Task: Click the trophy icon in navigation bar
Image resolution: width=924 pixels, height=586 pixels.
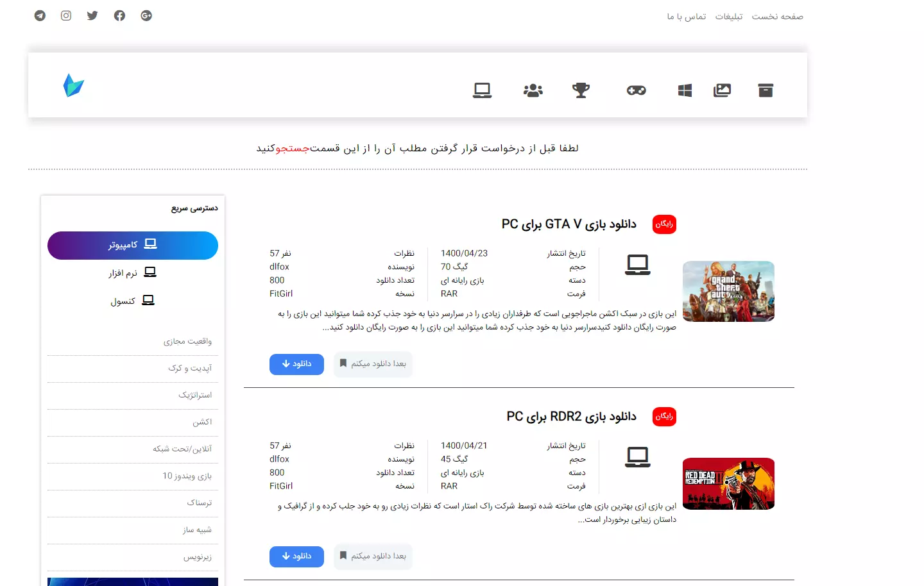Action: (x=581, y=90)
